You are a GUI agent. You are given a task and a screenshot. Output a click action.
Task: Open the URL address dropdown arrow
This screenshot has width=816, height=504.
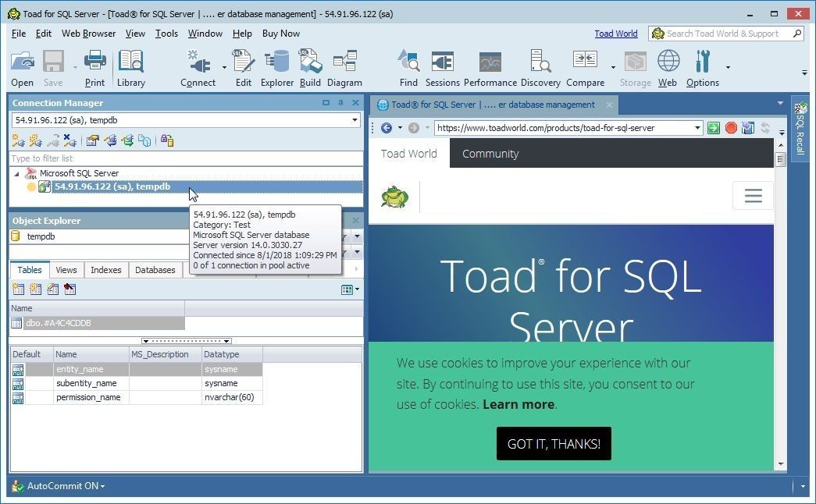tap(697, 128)
